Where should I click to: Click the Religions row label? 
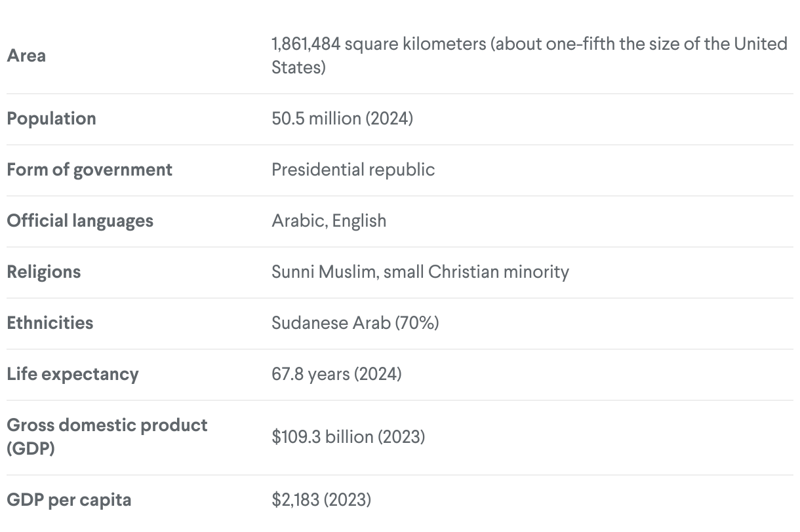[43, 272]
